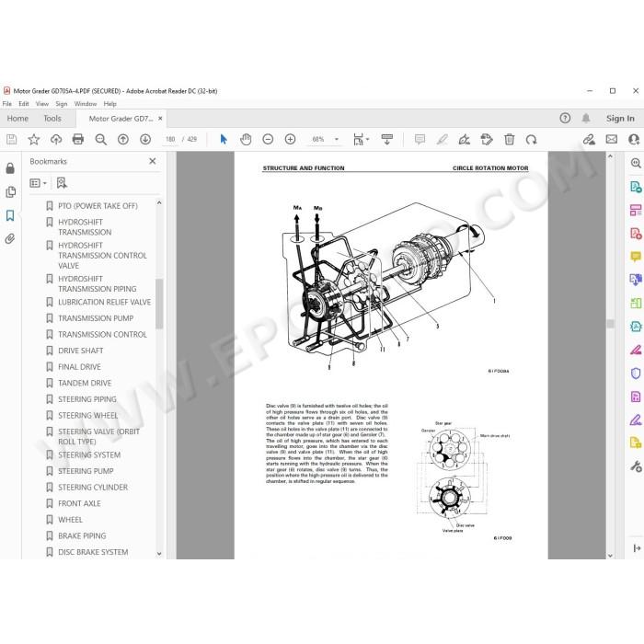Open More Tools wrench icon in right pane

pyautogui.click(x=636, y=466)
